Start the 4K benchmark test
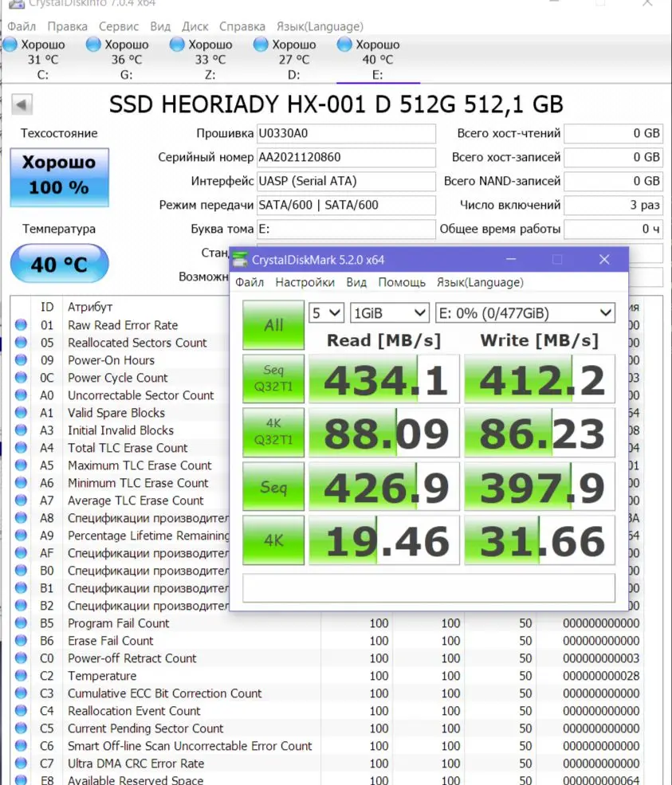 tap(273, 540)
